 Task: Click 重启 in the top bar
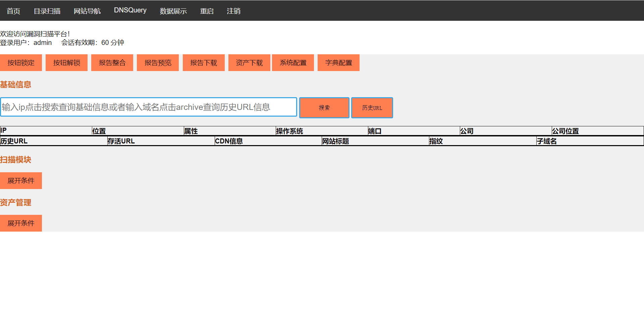[x=207, y=11]
